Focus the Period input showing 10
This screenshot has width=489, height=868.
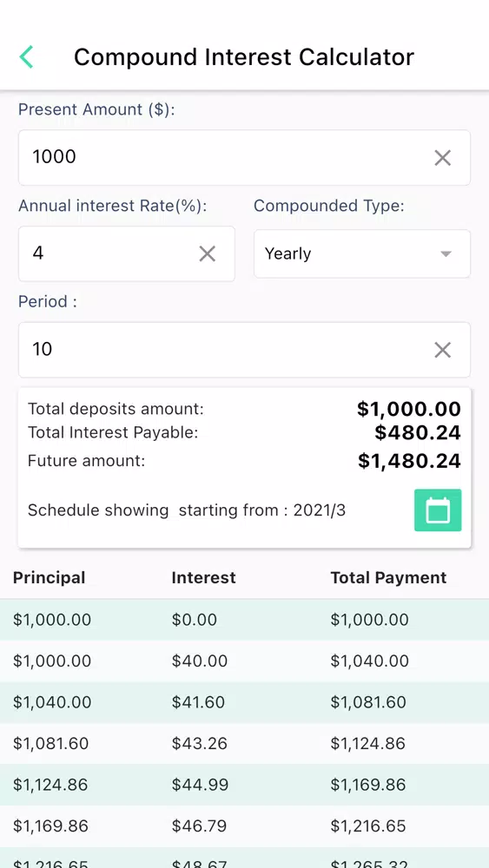244,350
